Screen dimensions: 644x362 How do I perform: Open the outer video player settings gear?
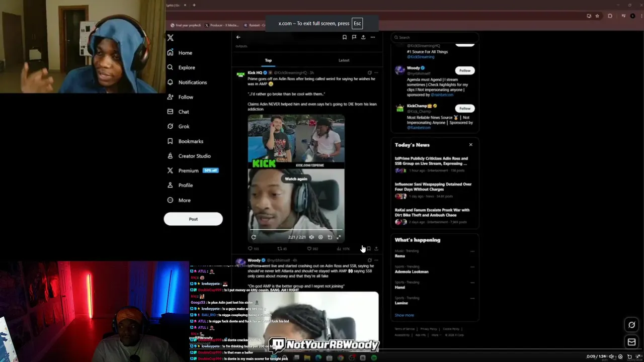pos(620,356)
